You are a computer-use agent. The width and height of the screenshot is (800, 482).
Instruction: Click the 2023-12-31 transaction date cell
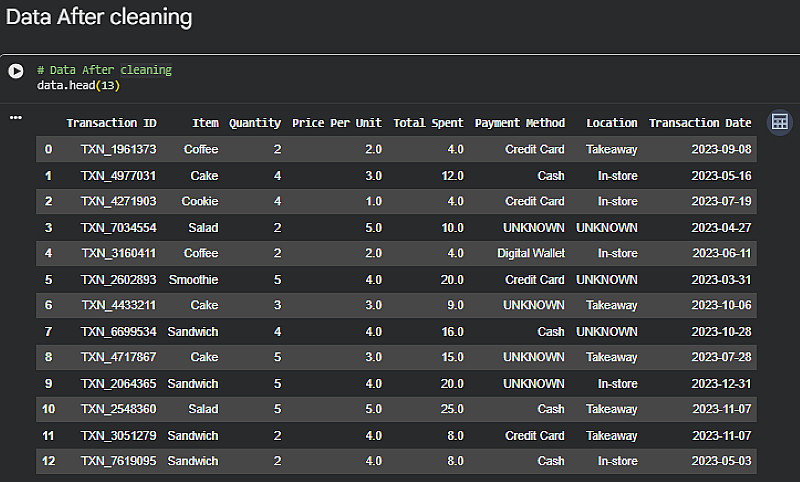click(720, 384)
